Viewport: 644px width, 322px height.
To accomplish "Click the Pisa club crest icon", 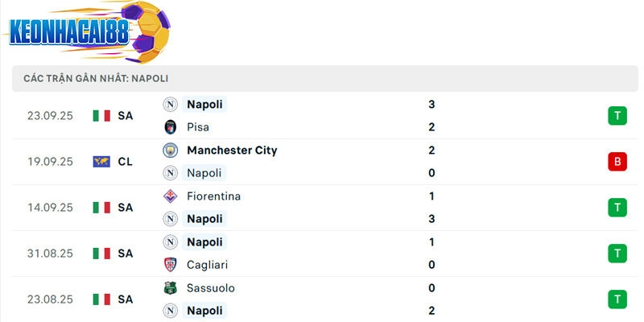I will coord(170,127).
